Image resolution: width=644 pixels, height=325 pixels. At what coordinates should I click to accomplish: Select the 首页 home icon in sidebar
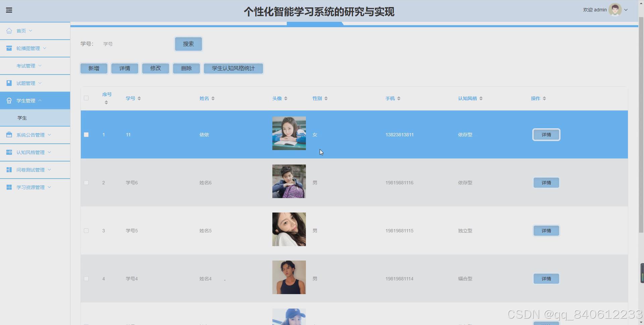click(x=9, y=31)
